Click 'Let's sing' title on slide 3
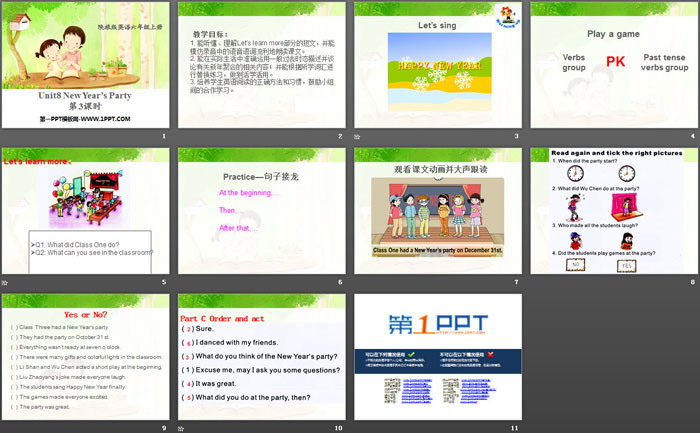Screen dimensions: 700x433 (x=437, y=25)
